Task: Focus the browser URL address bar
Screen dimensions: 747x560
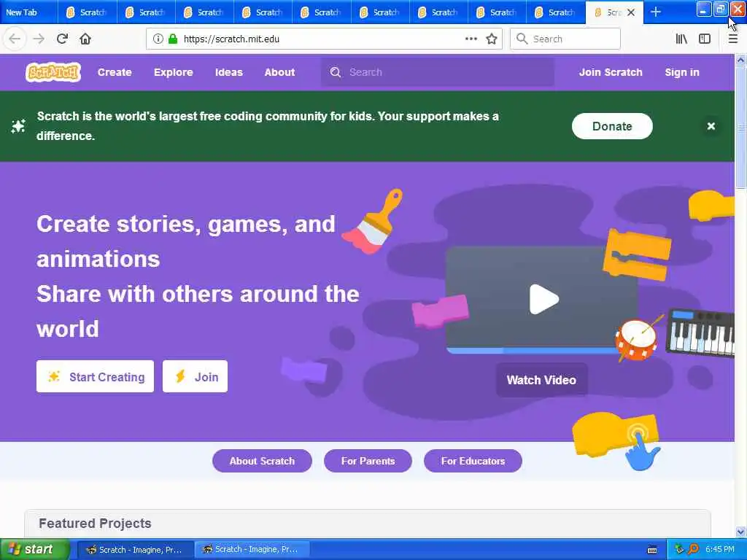Action: point(324,39)
